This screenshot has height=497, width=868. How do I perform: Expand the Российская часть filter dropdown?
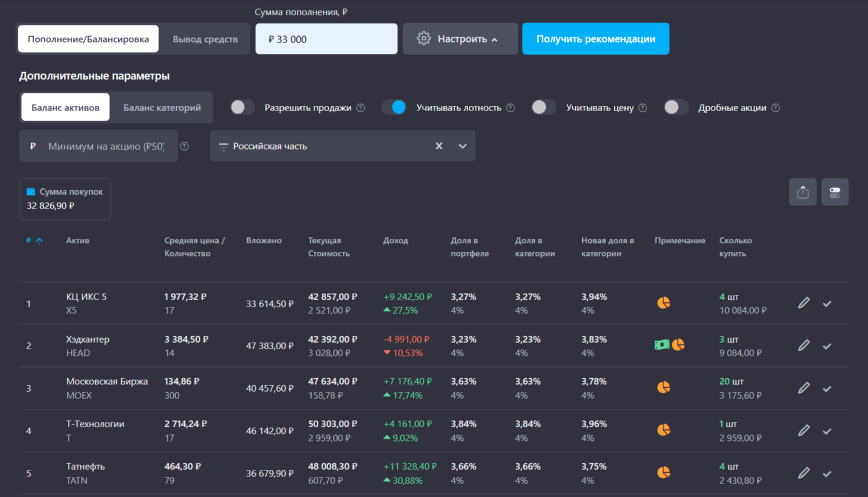click(462, 146)
